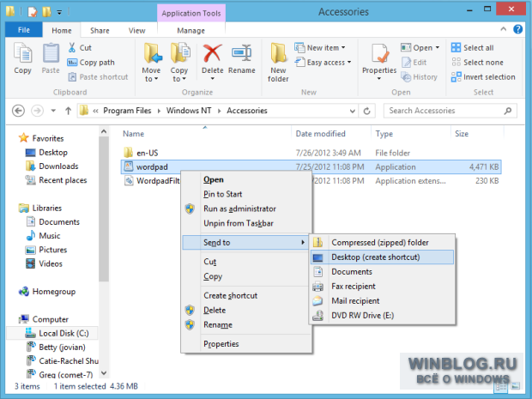The height and width of the screenshot is (399, 532).
Task: Open Desktop under Favorites
Action: (x=46, y=153)
